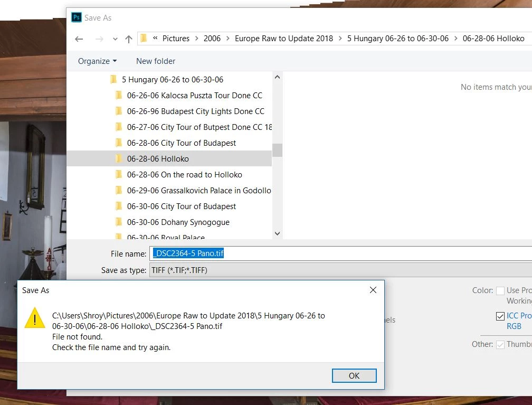This screenshot has height=405, width=532.
Task: Click the New folder button
Action: tap(156, 61)
